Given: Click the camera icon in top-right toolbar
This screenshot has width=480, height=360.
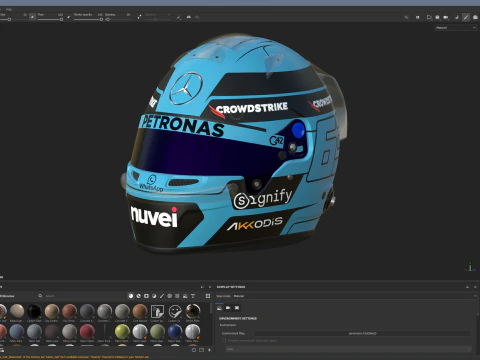Looking at the screenshot, I should 446,17.
